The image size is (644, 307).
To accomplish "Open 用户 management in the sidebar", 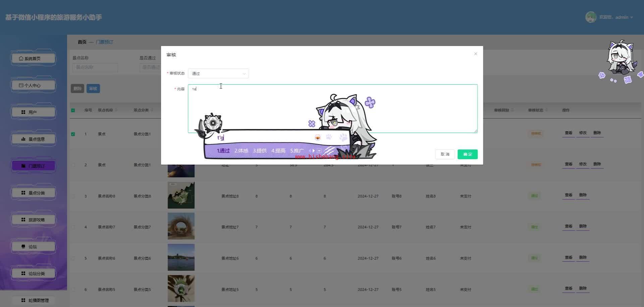I will [34, 112].
